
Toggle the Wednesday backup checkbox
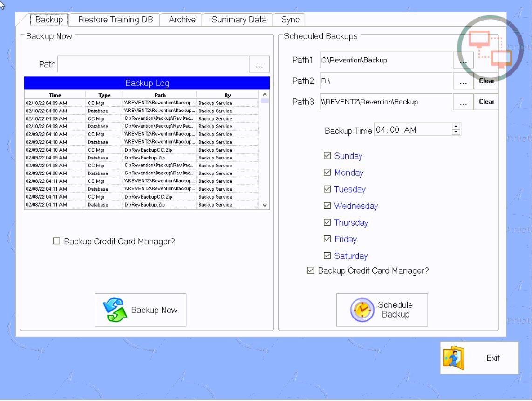click(x=327, y=206)
